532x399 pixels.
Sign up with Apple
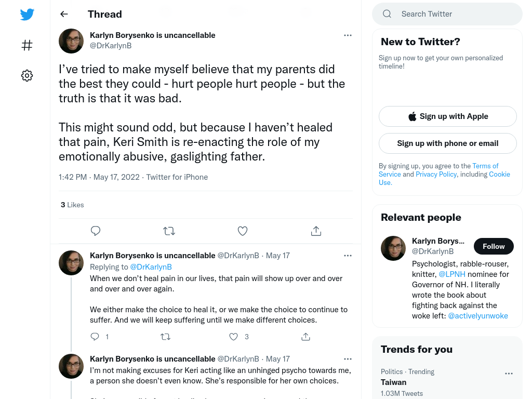tap(447, 116)
